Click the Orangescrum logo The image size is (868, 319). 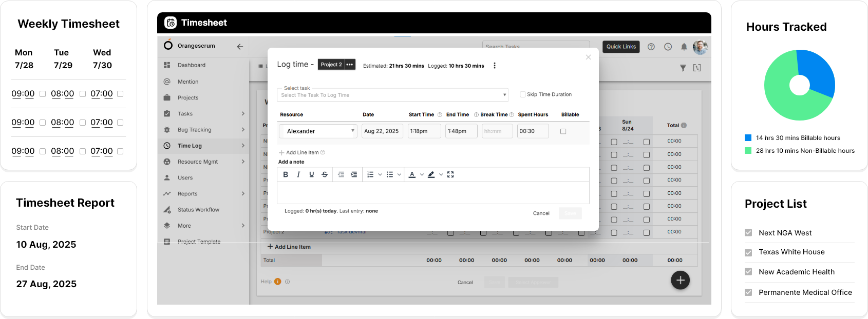click(168, 45)
